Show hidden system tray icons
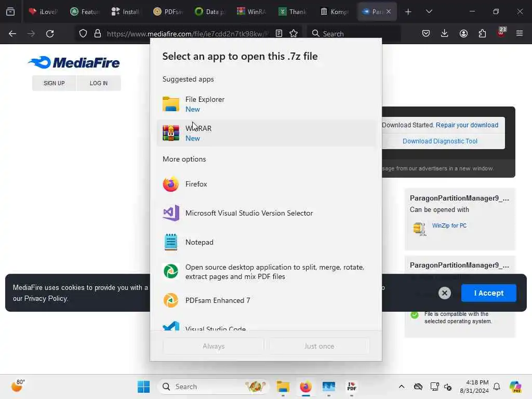This screenshot has height=399, width=532. [402, 387]
